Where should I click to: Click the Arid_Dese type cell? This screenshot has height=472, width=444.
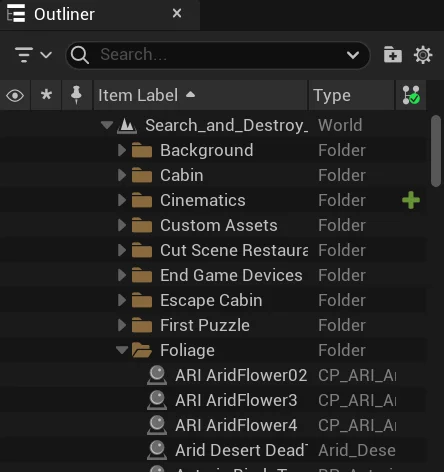click(x=357, y=451)
